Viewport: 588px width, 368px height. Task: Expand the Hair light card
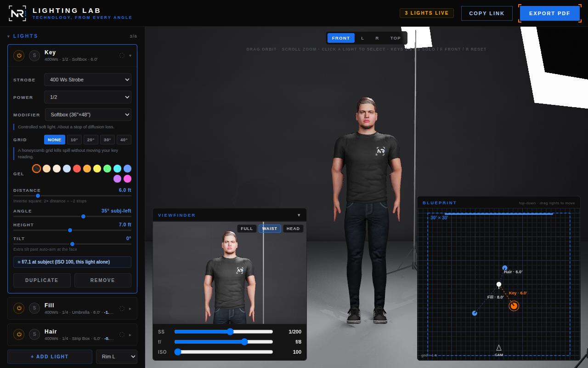[x=130, y=335]
